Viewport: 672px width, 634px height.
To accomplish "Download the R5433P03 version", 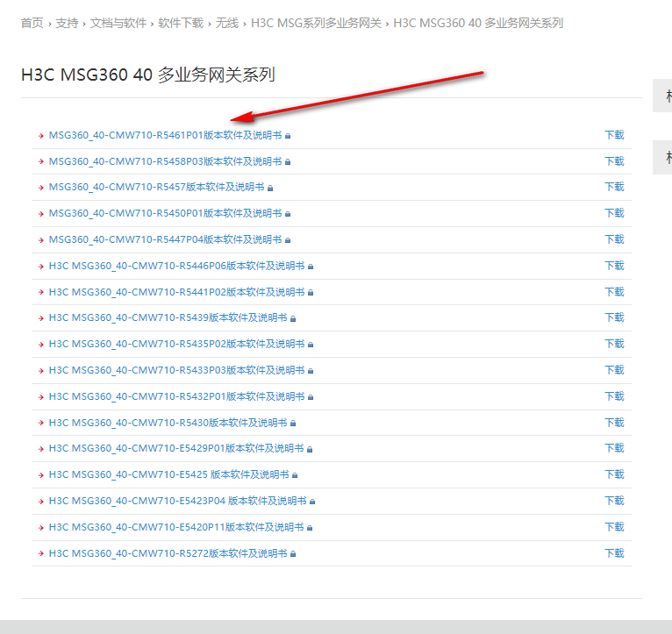I will [x=615, y=370].
